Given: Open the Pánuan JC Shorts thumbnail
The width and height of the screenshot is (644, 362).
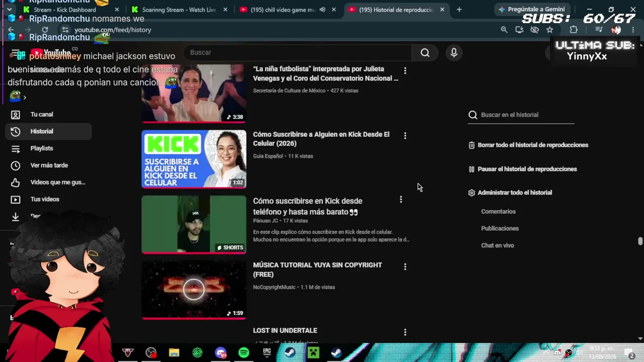Looking at the screenshot, I should pyautogui.click(x=194, y=225).
